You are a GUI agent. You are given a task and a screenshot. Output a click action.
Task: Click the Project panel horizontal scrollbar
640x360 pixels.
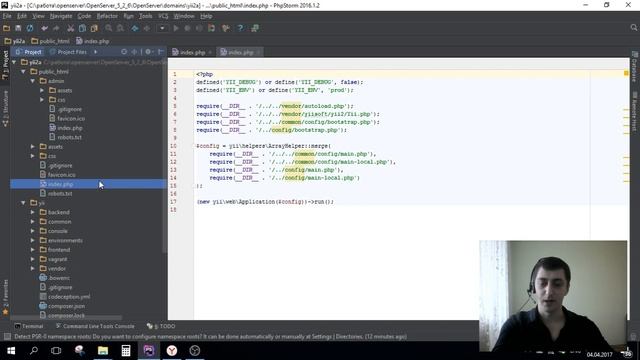pyautogui.click(x=66, y=318)
